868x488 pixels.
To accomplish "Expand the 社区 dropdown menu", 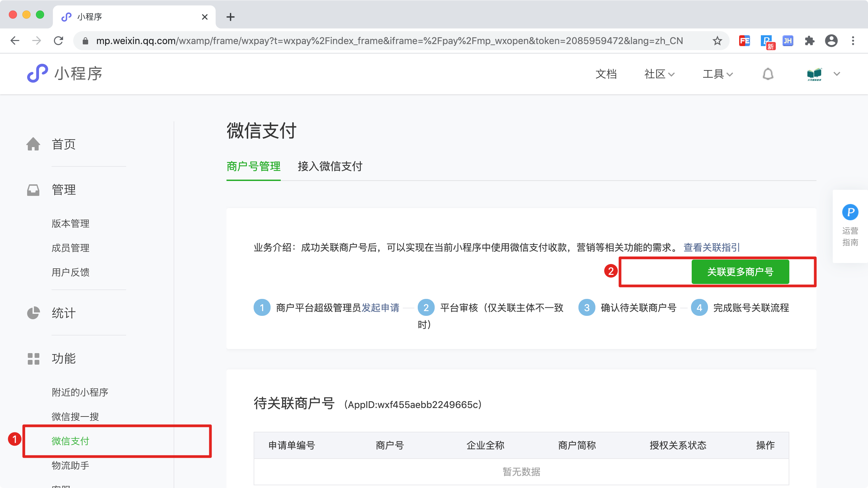I will [659, 74].
